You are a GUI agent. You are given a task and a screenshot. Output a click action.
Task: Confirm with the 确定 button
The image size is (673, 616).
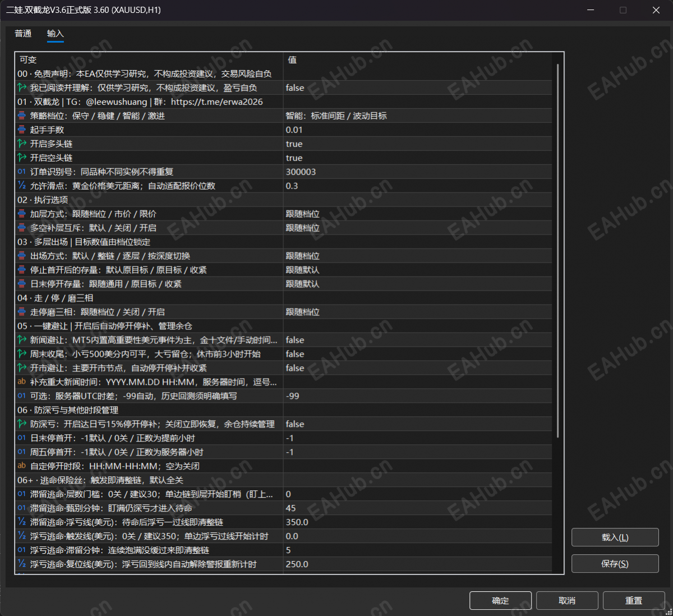coord(500,600)
